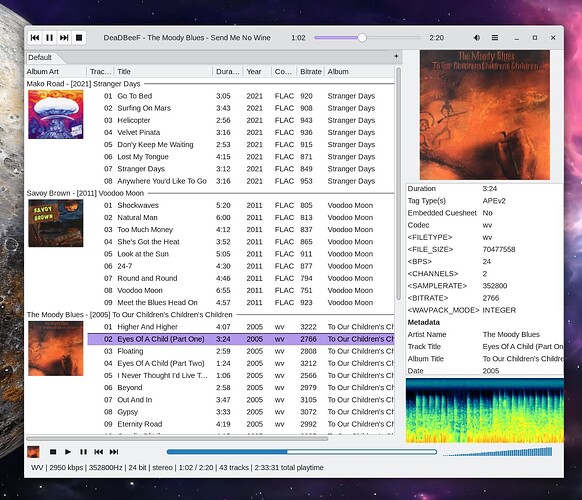Image resolution: width=582 pixels, height=500 pixels.
Task: Select track '24-7'
Action: (241, 266)
